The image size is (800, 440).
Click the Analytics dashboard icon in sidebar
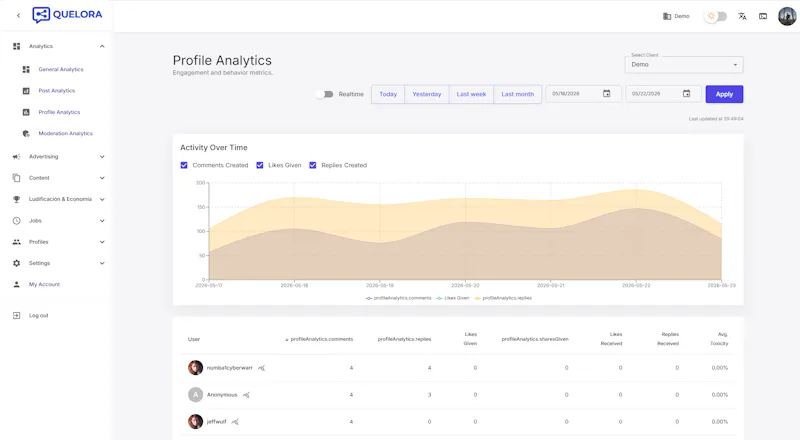pyautogui.click(x=16, y=46)
